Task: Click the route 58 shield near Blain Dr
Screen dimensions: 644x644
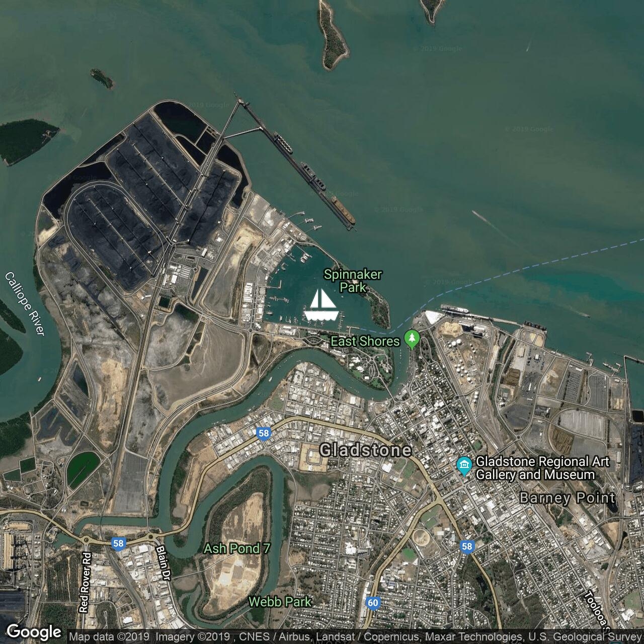Action: (x=118, y=543)
